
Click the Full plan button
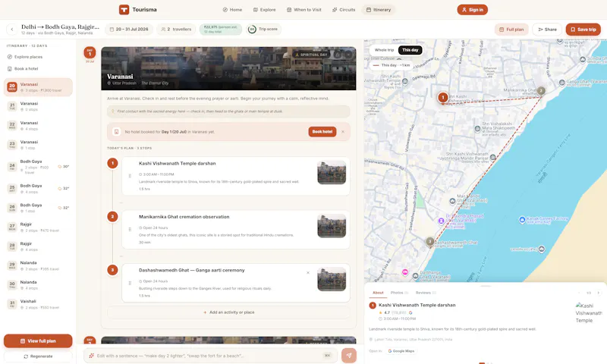point(511,30)
